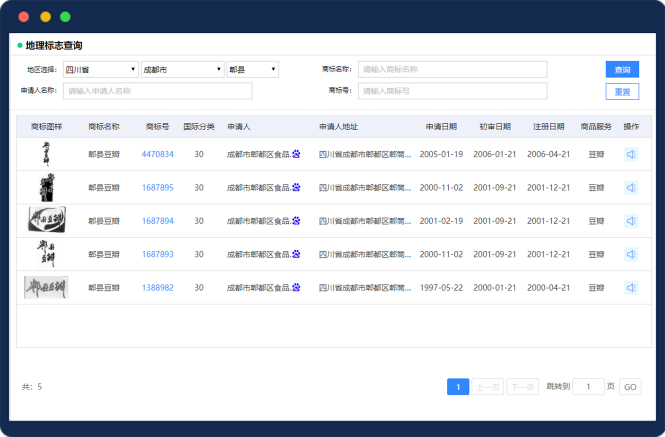The image size is (665, 437).
Task: View trademark image for 1388982
Action: (46, 288)
